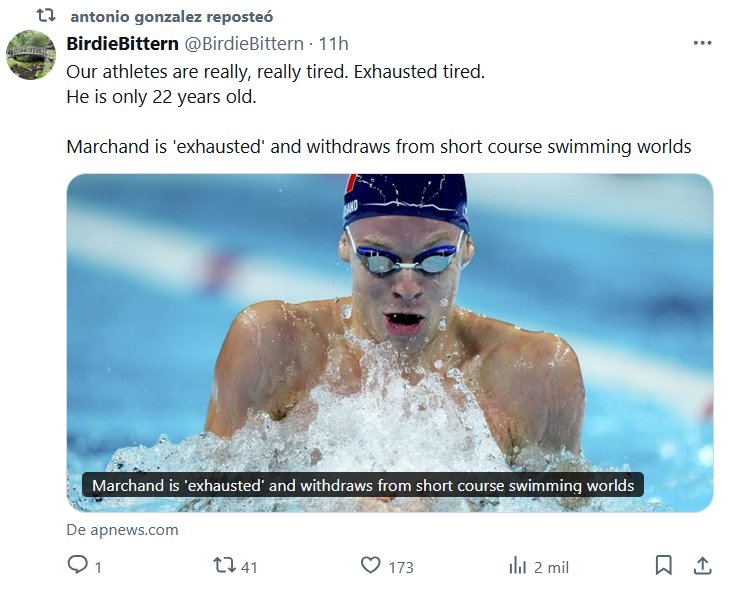Open post analytics via the bar chart icon
The width and height of the screenshot is (734, 592).
coord(517,566)
